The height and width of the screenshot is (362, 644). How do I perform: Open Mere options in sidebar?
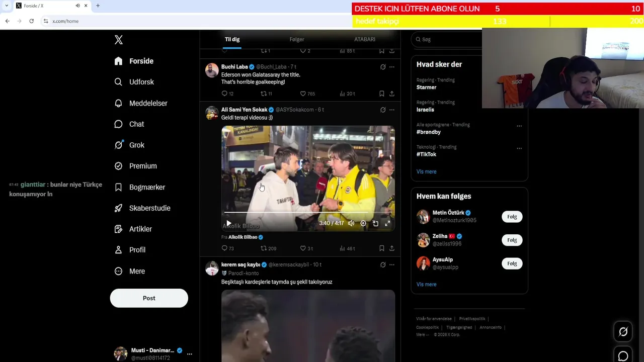pyautogui.click(x=129, y=271)
